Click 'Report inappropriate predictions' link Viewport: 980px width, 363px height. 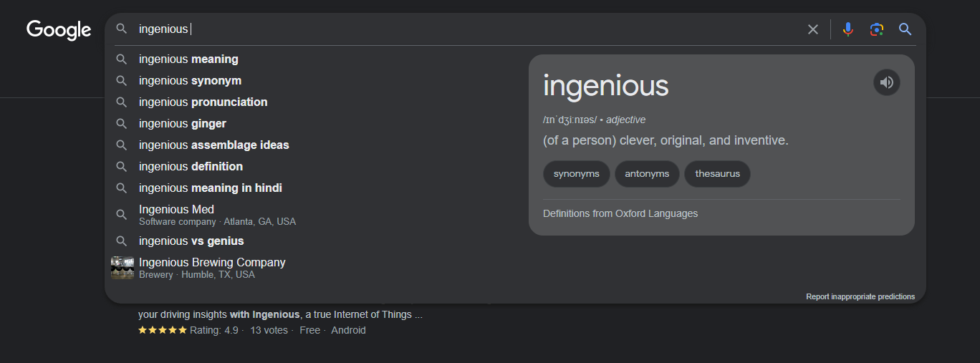pos(860,296)
